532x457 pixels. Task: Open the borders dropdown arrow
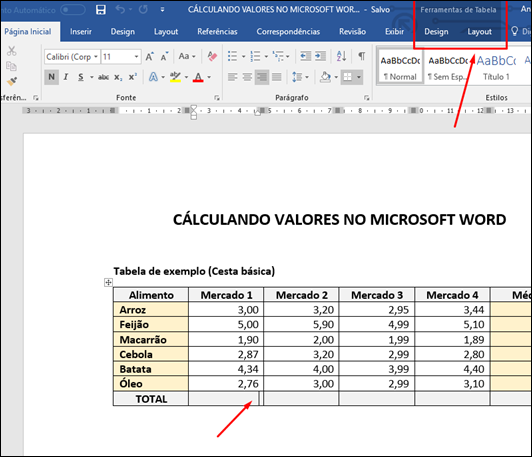[359, 77]
